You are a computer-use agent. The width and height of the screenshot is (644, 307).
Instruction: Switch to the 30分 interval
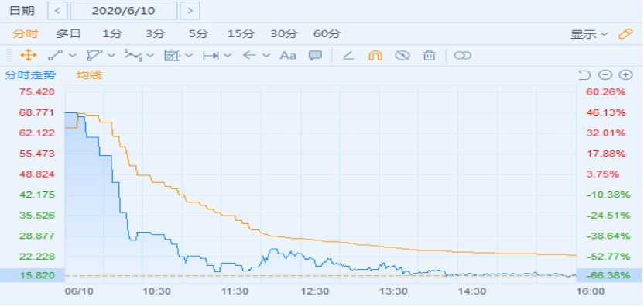point(284,34)
